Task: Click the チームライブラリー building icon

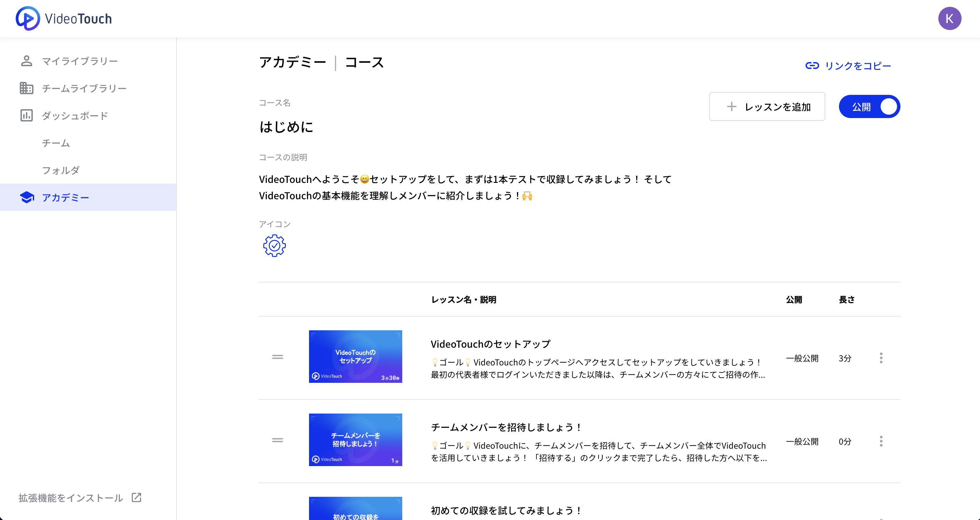Action: point(26,88)
